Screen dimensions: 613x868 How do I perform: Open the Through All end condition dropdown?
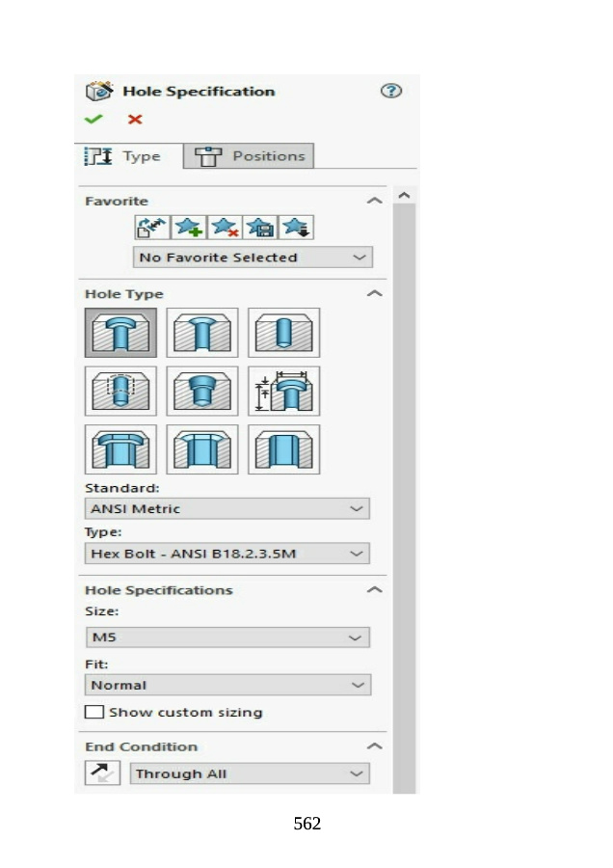[251, 773]
